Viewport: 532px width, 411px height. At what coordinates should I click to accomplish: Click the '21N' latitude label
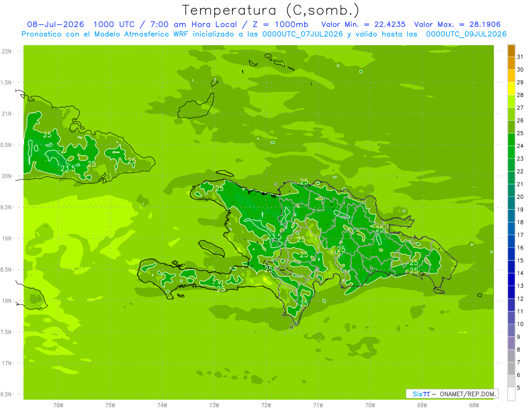(7, 114)
